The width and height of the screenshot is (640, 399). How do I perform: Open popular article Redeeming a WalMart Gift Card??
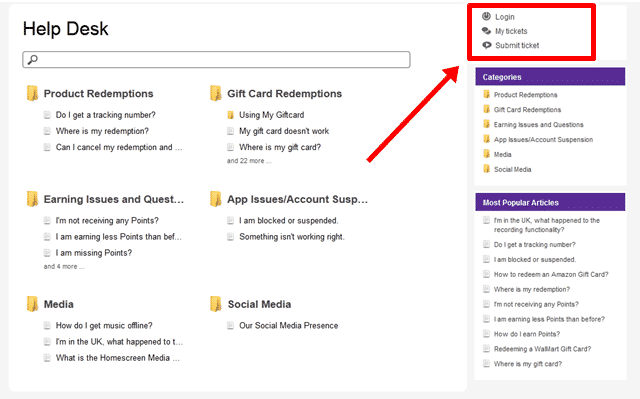(542, 349)
